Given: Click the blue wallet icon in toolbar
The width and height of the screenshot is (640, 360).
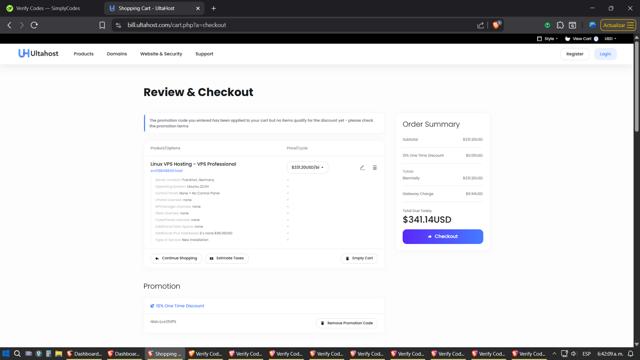Looking at the screenshot, I should [592, 25].
